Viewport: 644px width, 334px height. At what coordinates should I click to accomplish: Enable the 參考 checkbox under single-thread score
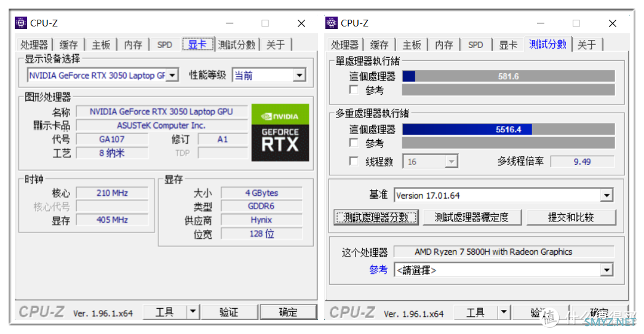tap(353, 90)
